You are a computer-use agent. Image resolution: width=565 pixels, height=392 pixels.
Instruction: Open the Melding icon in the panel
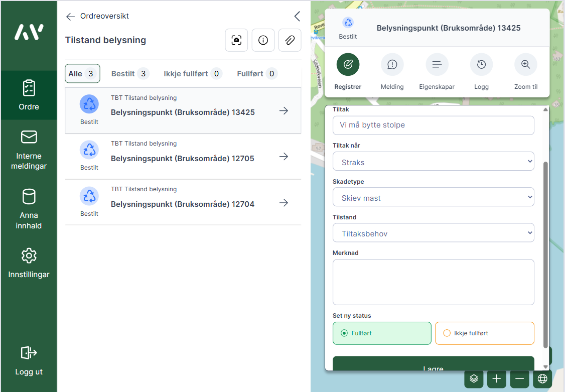tap(392, 65)
